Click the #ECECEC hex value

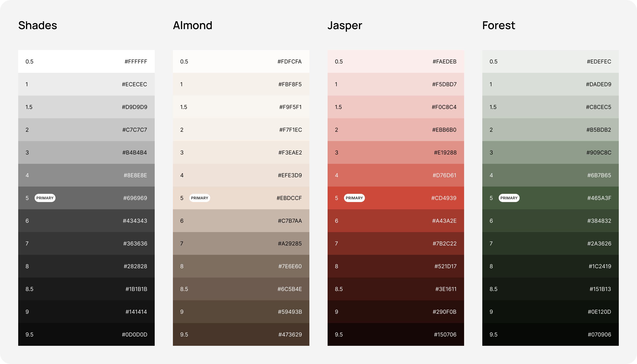pyautogui.click(x=134, y=84)
